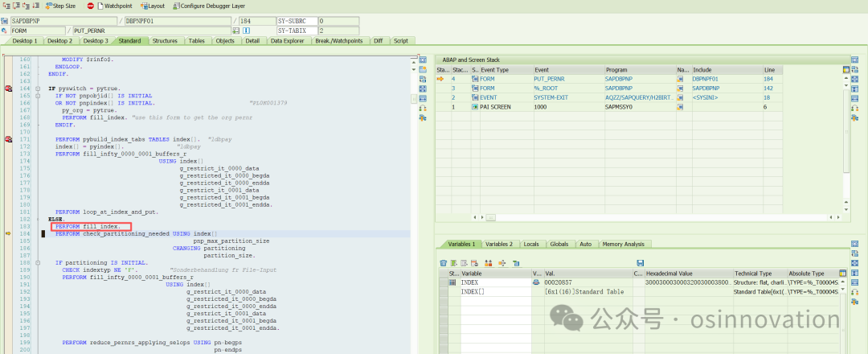This screenshot has width=868, height=354.
Task: Click the Program column header in the stack
Action: (x=640, y=70)
